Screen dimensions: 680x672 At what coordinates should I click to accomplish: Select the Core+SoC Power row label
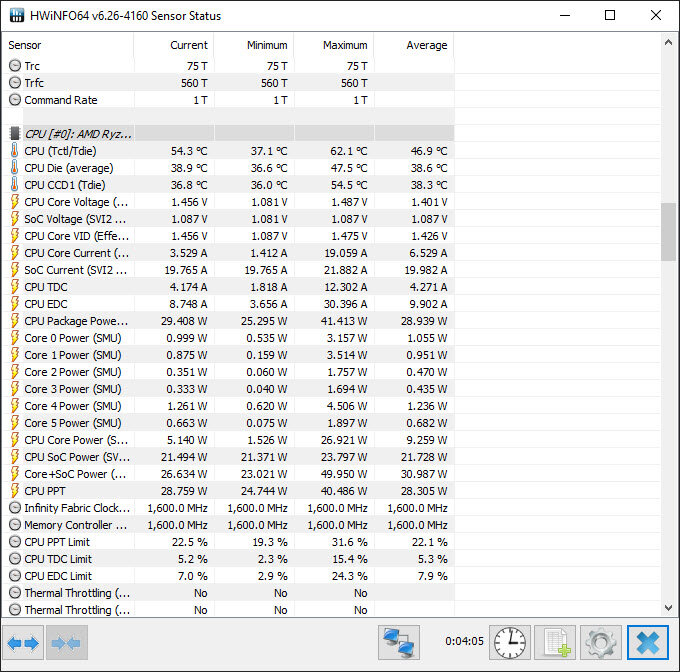point(75,474)
